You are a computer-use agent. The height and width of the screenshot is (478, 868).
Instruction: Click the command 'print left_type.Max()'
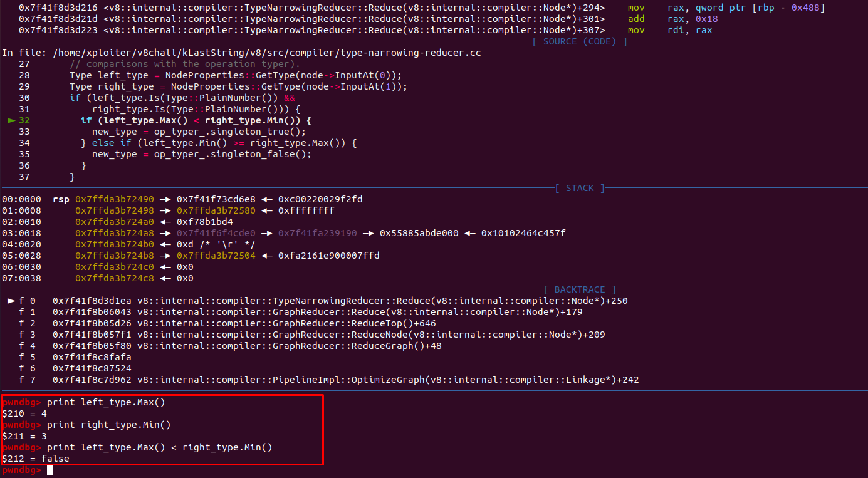click(x=106, y=402)
